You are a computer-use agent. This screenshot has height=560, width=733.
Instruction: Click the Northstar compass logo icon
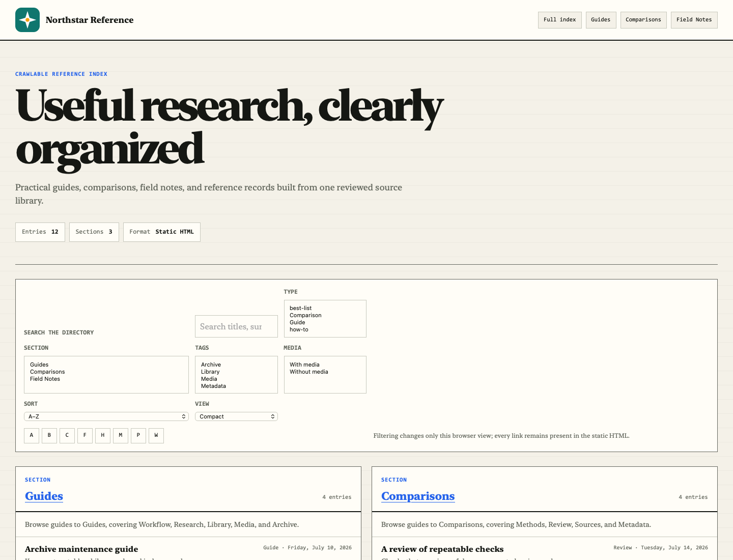(x=27, y=20)
